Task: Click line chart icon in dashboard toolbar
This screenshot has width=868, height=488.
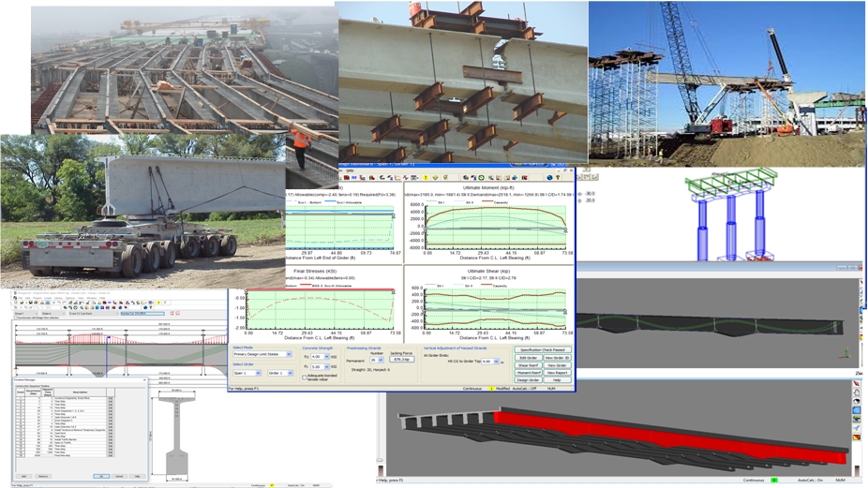Action: 397,178
